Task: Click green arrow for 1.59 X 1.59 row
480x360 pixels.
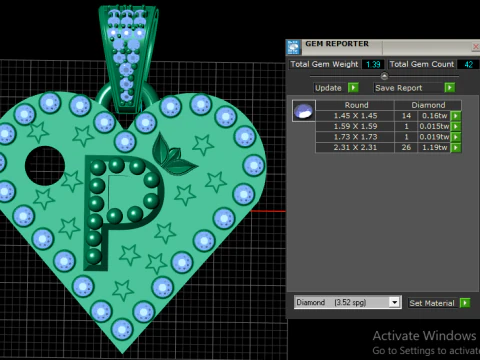Action: point(456,126)
